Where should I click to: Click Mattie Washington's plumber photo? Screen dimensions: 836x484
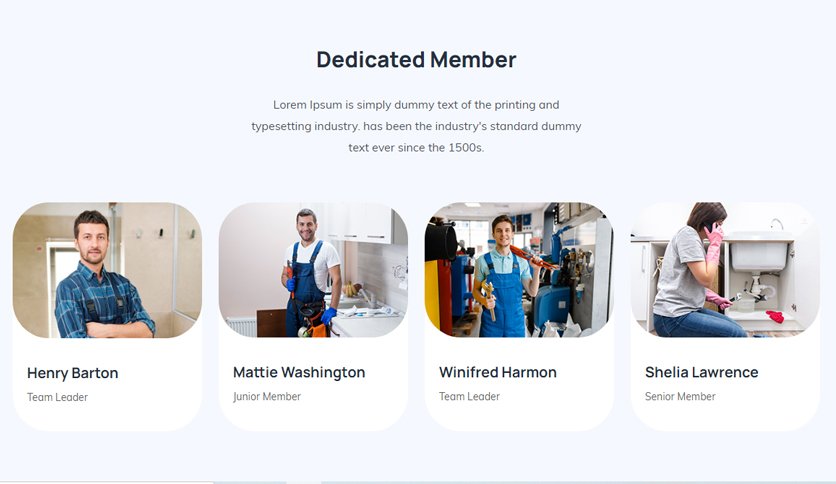(314, 270)
